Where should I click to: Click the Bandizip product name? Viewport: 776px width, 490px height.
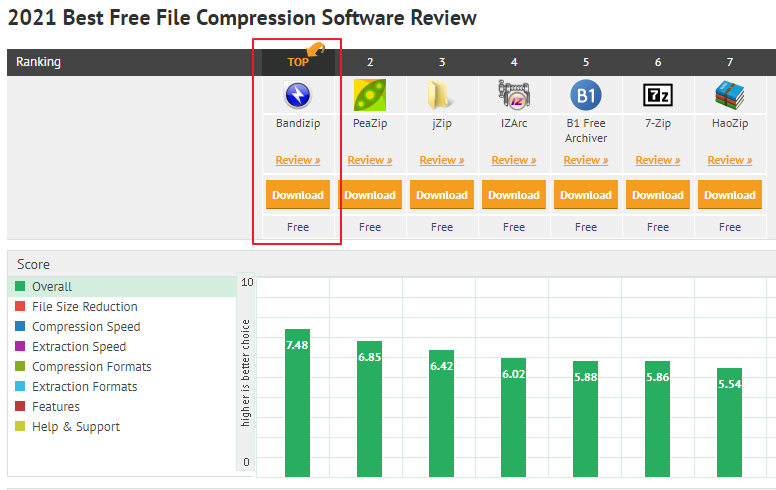click(x=298, y=123)
